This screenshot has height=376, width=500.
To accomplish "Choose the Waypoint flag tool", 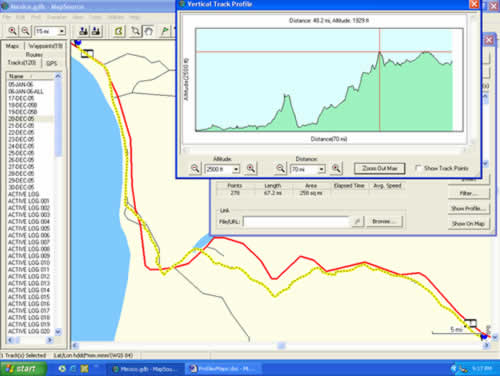I will (164, 31).
